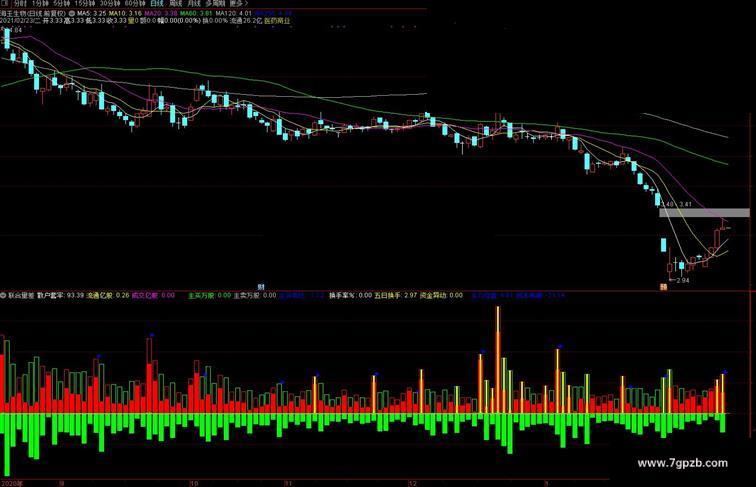The width and height of the screenshot is (756, 487).
Task: Select the 30分钟 period tab
Action: pos(110,3)
